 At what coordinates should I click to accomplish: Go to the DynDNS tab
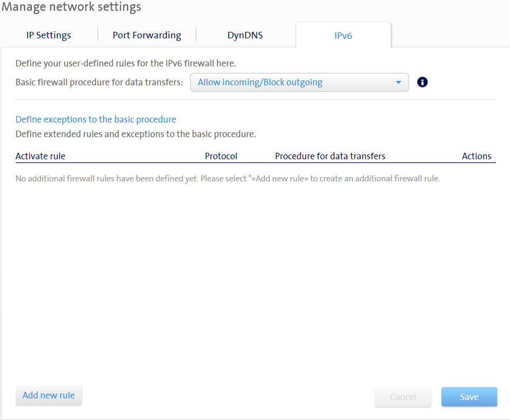245,36
